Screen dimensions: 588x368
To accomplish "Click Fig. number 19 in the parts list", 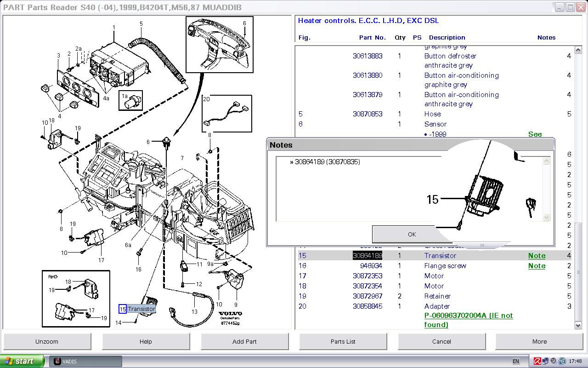I will [302, 296].
